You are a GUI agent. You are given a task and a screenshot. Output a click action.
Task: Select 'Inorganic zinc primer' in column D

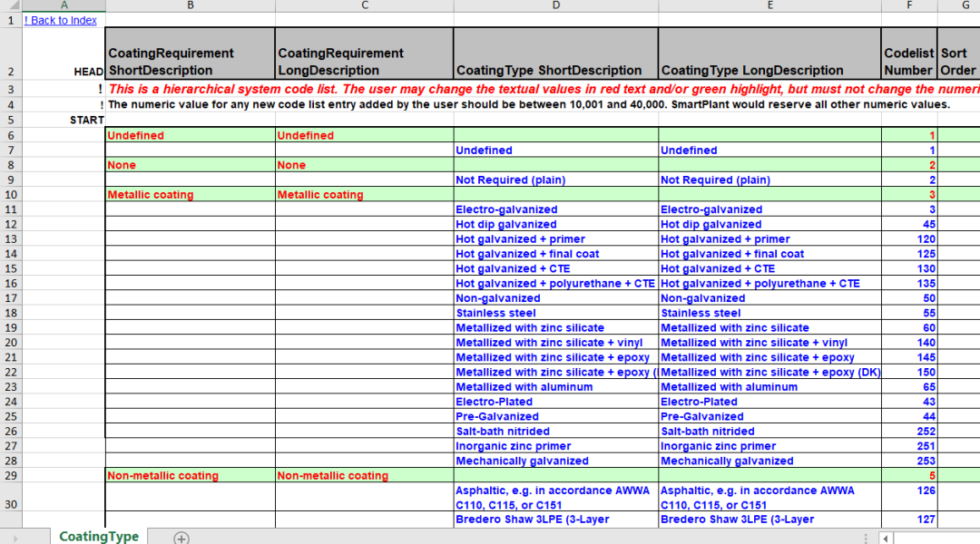pos(555,446)
